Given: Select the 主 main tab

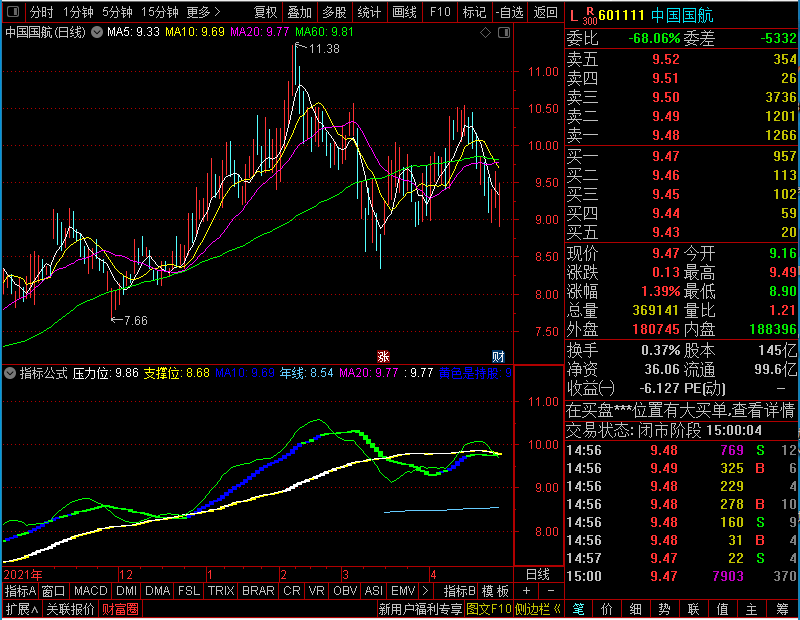Looking at the screenshot, I should 752,609.
